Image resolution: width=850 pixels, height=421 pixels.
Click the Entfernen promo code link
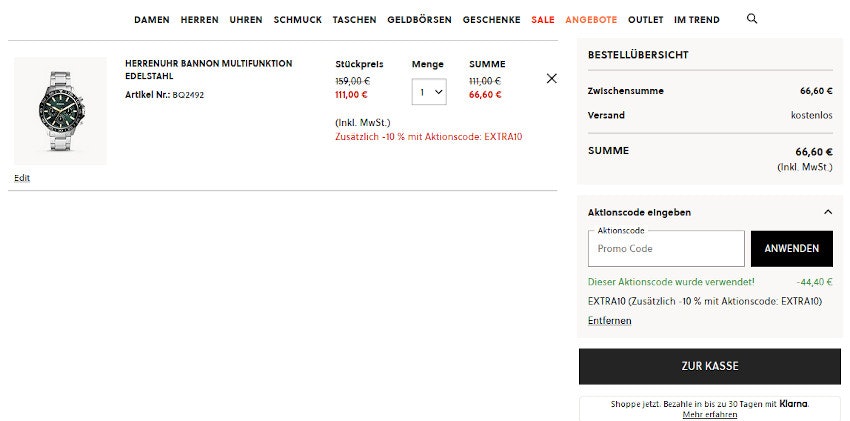609,321
